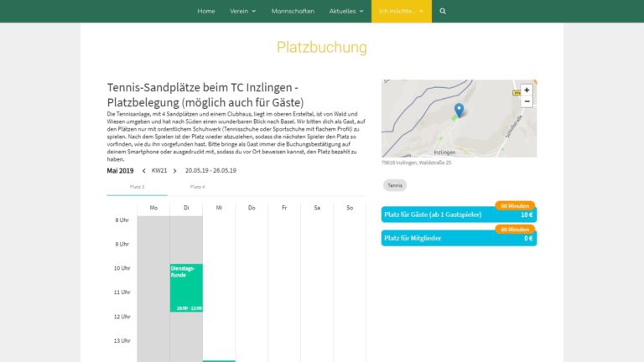Click the blue map location pin
Image resolution: width=644 pixels, height=362 pixels.
[460, 110]
